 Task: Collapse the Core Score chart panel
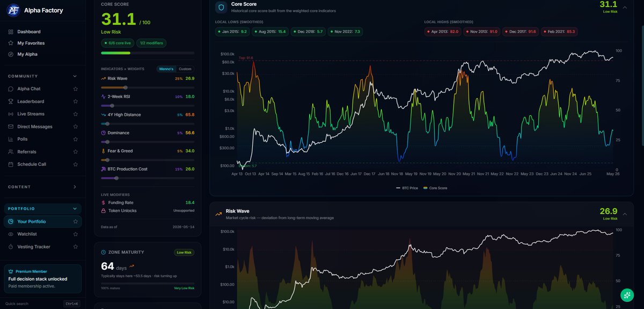(x=625, y=7)
